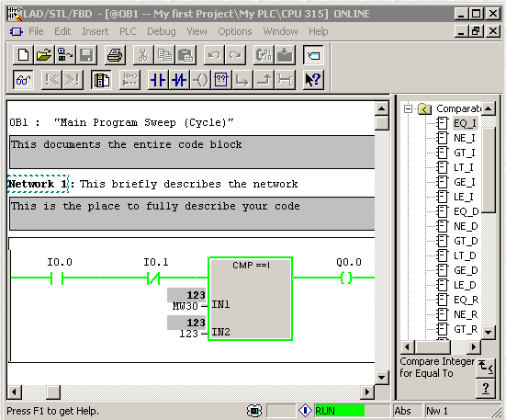Click the New Network toolbar icon

(129, 80)
